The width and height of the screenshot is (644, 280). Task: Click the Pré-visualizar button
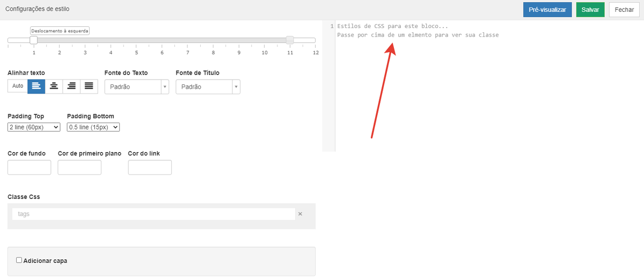pos(547,10)
